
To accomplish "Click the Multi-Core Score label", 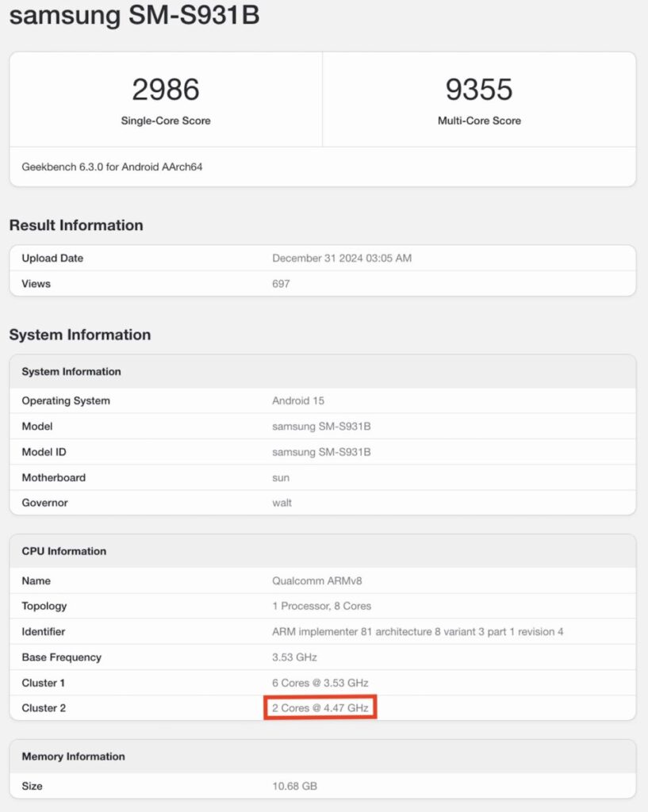I will [479, 121].
